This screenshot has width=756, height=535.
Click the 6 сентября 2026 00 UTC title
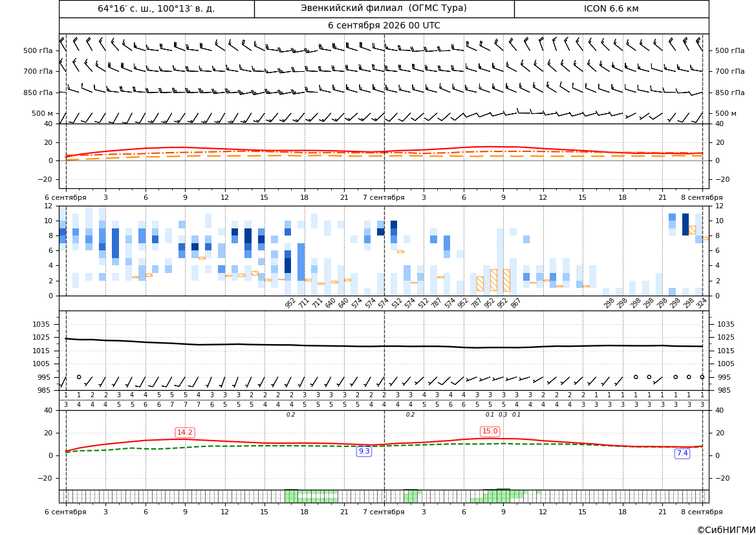383,26
